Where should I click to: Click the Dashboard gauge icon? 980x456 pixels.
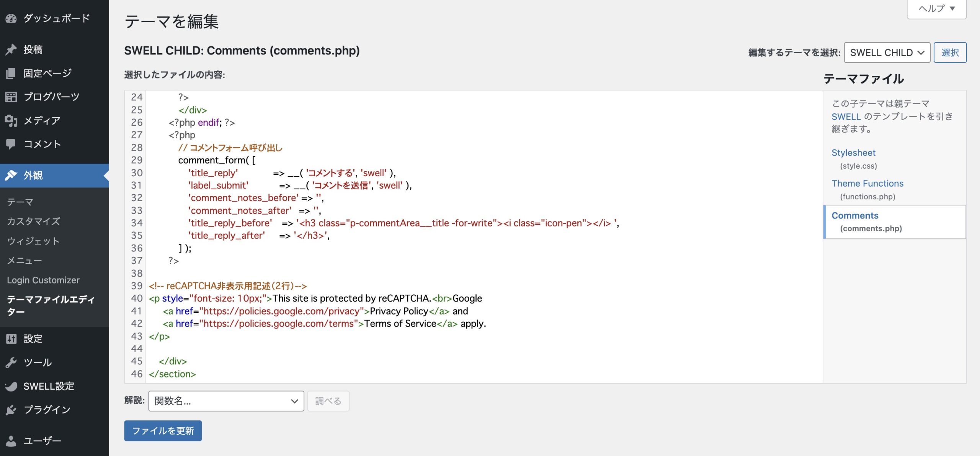[11, 18]
